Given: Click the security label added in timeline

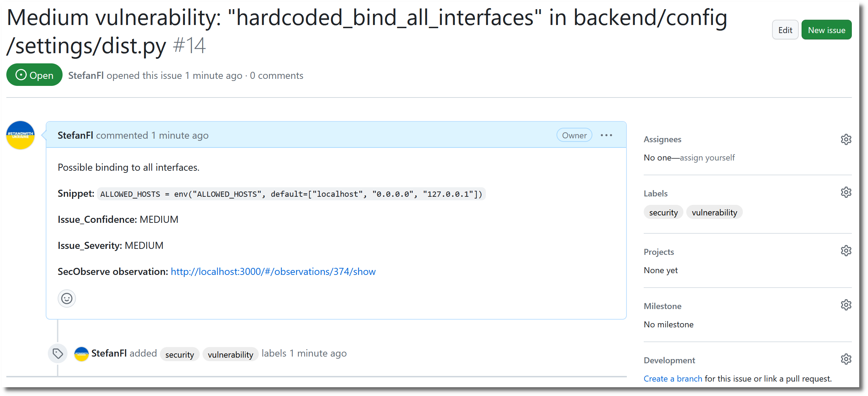Looking at the screenshot, I should (x=180, y=354).
